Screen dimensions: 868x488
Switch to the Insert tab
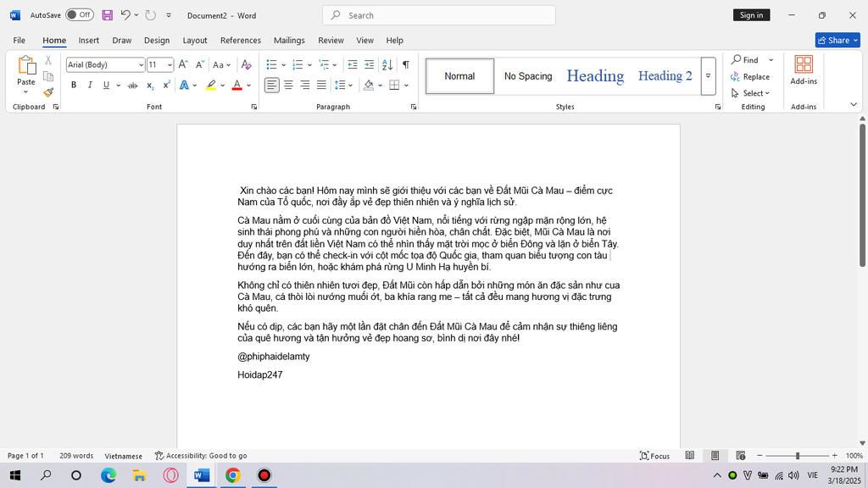pos(88,41)
